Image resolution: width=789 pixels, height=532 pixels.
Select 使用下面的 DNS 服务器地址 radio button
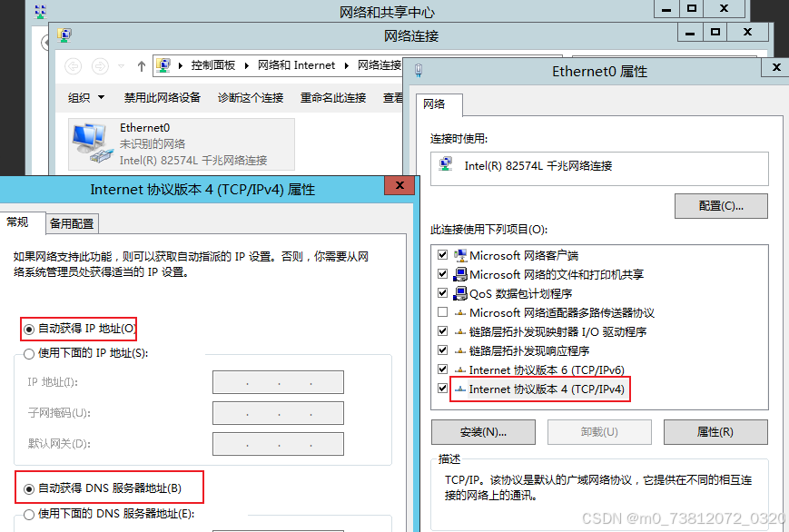29,515
